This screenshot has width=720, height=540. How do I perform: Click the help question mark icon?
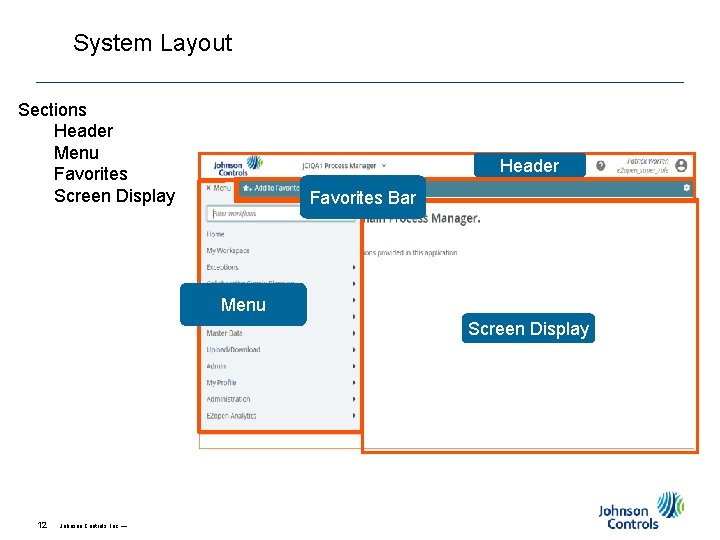click(600, 166)
